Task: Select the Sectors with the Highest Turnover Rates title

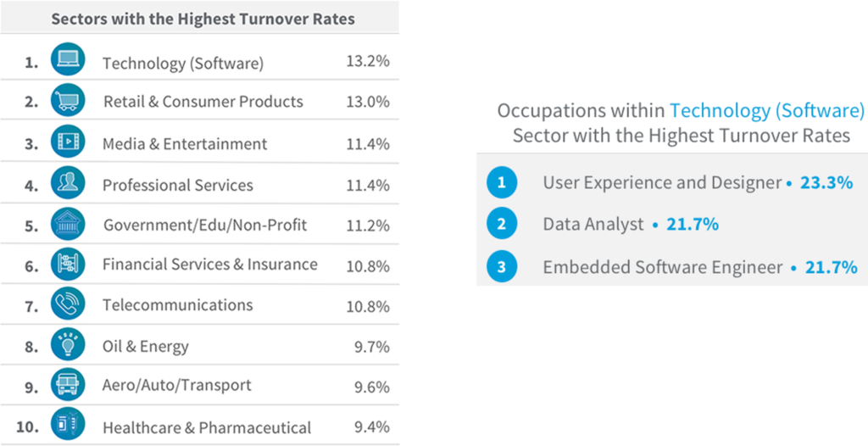Action: (203, 19)
